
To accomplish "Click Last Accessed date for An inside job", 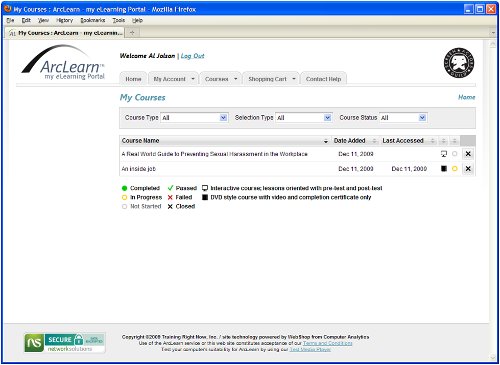I will [x=409, y=169].
